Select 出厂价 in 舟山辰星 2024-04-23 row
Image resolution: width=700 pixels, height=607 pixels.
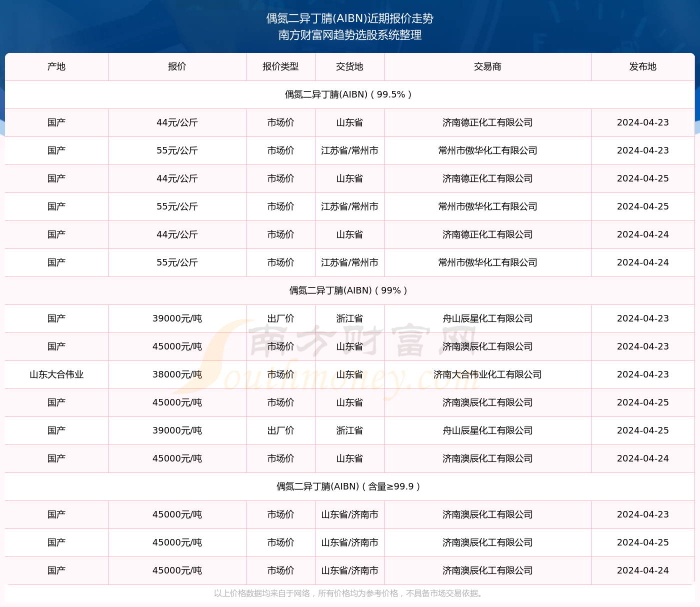coord(280,318)
